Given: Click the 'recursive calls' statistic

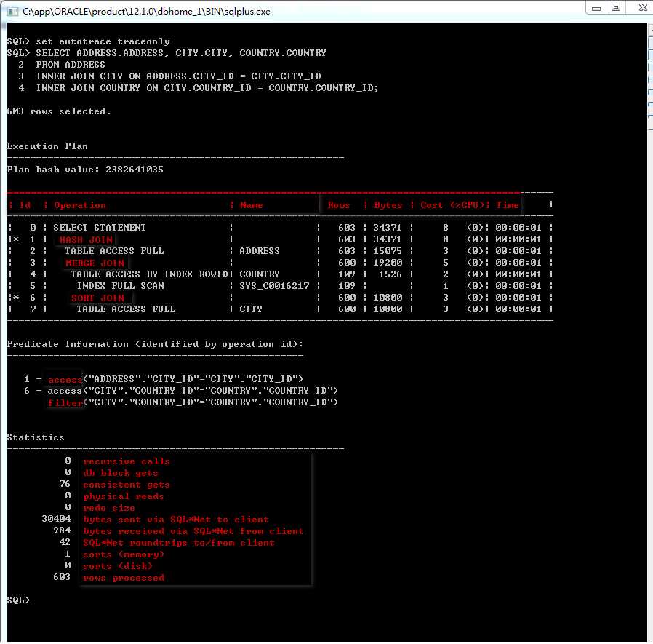Looking at the screenshot, I should click(127, 461).
